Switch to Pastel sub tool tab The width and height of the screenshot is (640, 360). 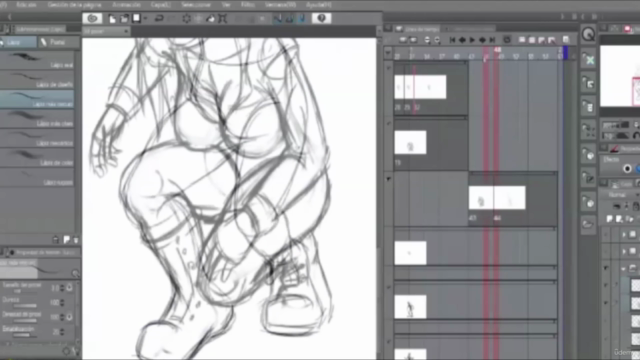coord(58,42)
